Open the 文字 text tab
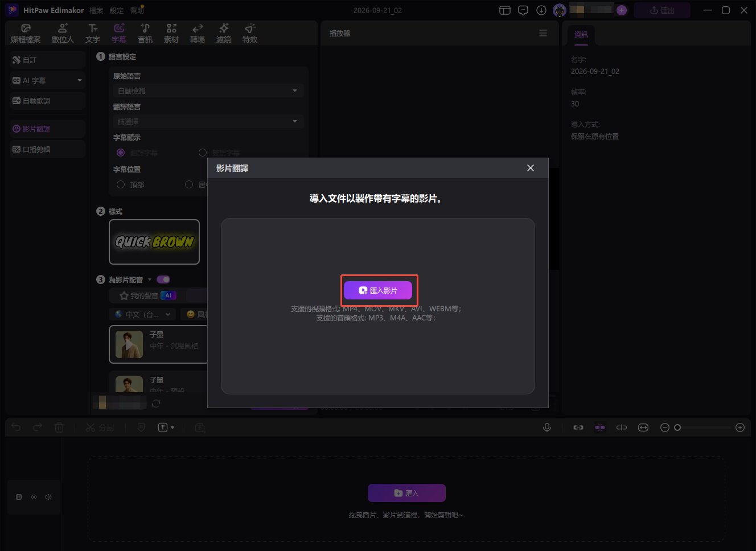This screenshot has height=551, width=756. (x=93, y=34)
